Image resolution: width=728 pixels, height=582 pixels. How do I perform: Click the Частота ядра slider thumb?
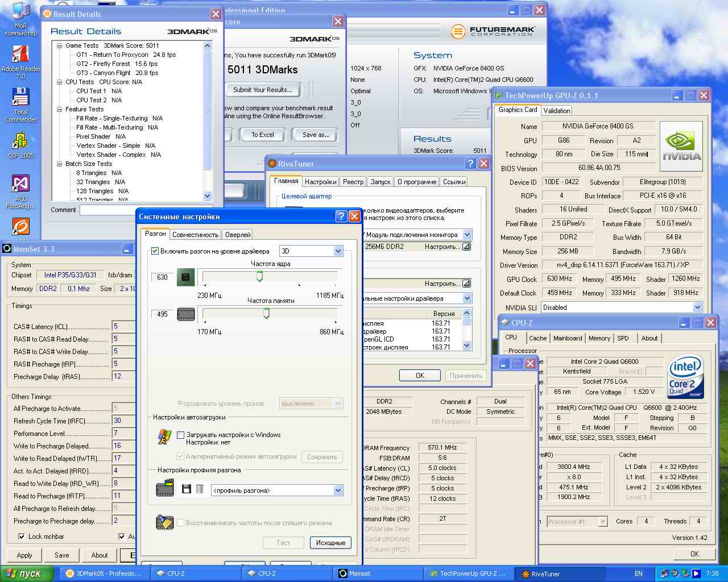pos(259,277)
